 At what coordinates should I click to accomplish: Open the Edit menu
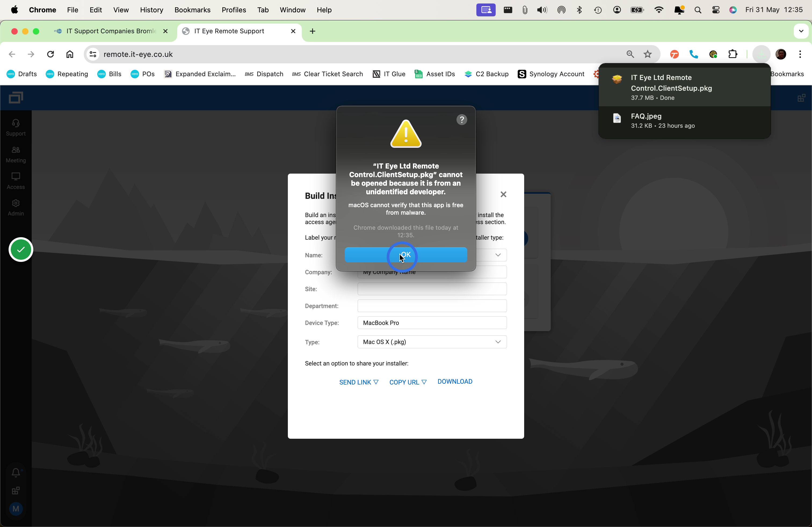[x=96, y=10]
